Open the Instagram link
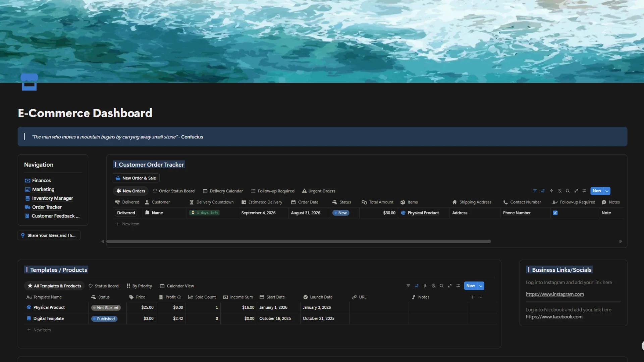644x362 pixels. tap(554, 294)
